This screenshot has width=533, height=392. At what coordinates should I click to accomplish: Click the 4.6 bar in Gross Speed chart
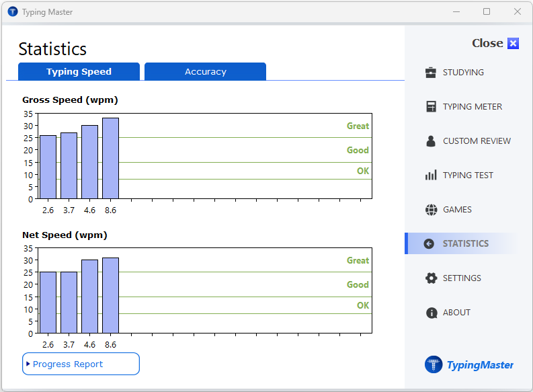(90, 162)
